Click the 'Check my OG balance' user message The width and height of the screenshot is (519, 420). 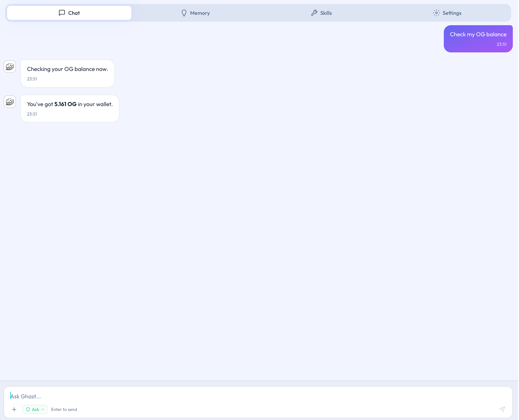[478, 35]
